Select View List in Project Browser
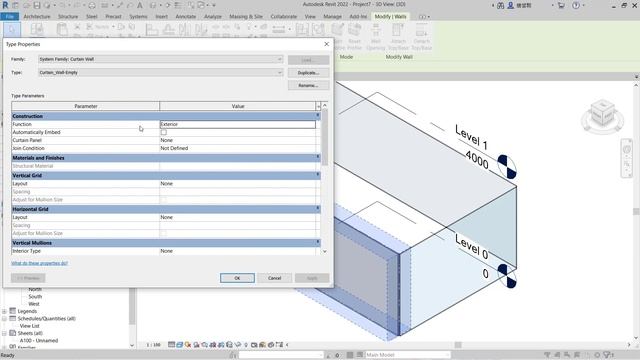Screen dimensions: 640x360 (29, 326)
